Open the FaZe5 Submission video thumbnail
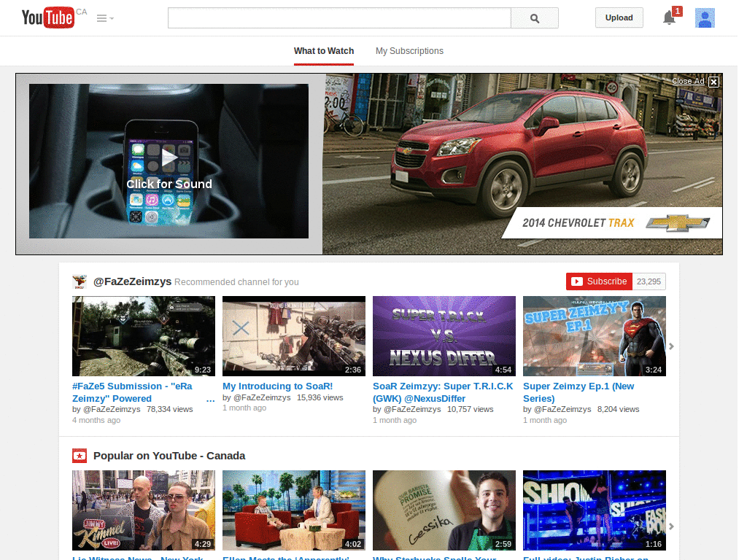This screenshot has height=560, width=747. pos(144,336)
